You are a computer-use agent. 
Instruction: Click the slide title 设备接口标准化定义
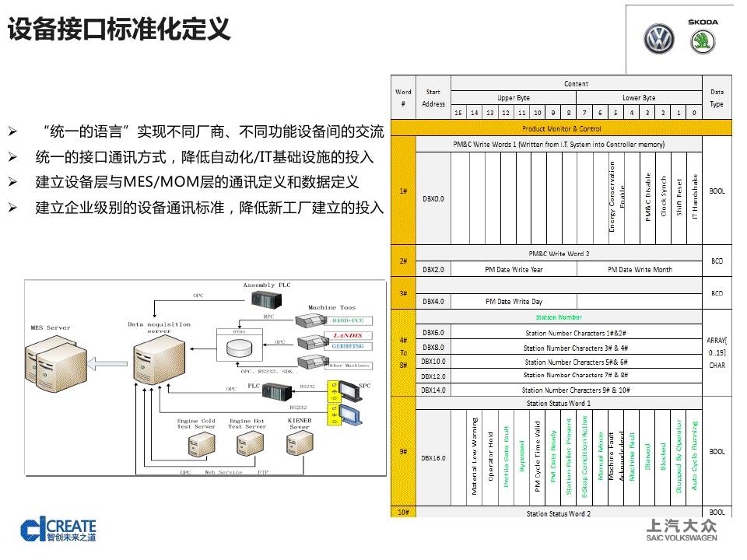click(119, 30)
